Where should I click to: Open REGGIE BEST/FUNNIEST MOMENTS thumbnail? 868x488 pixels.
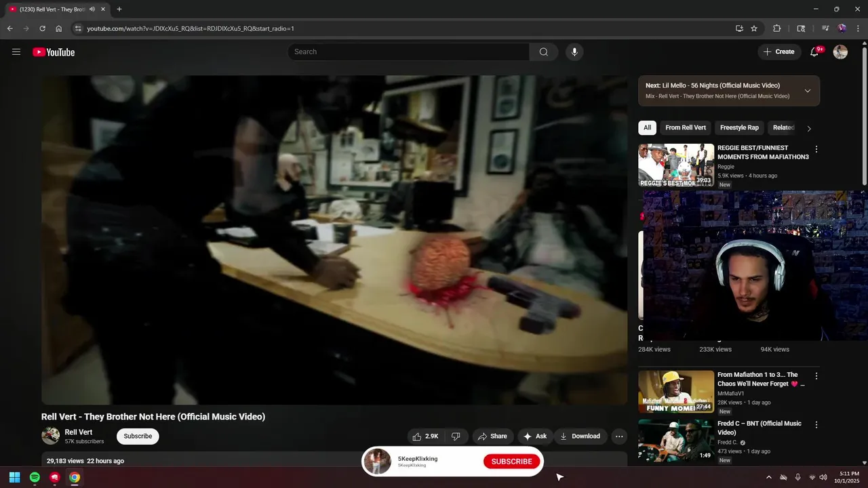676,165
